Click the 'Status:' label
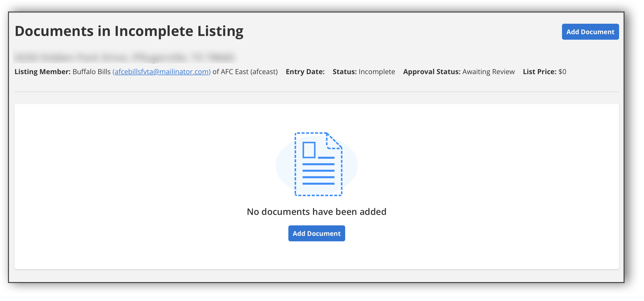The image size is (644, 301). click(x=344, y=72)
